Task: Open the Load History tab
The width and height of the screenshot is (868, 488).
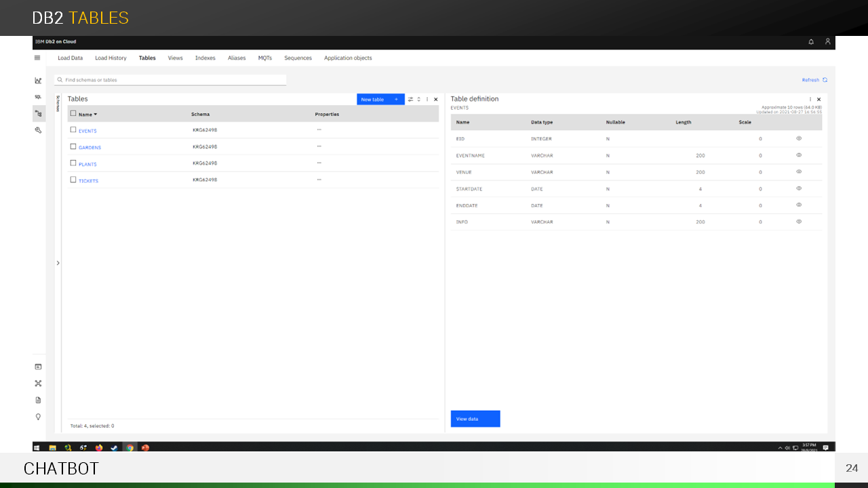Action: [x=111, y=58]
